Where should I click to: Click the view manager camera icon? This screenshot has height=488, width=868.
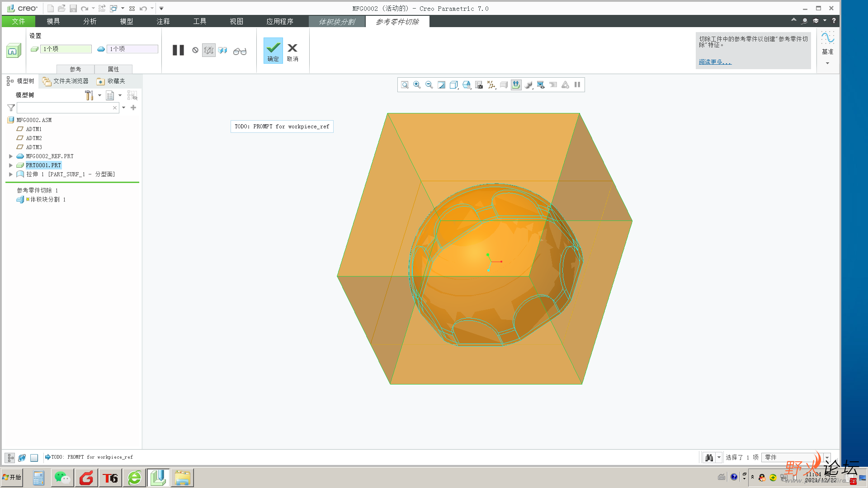click(479, 85)
